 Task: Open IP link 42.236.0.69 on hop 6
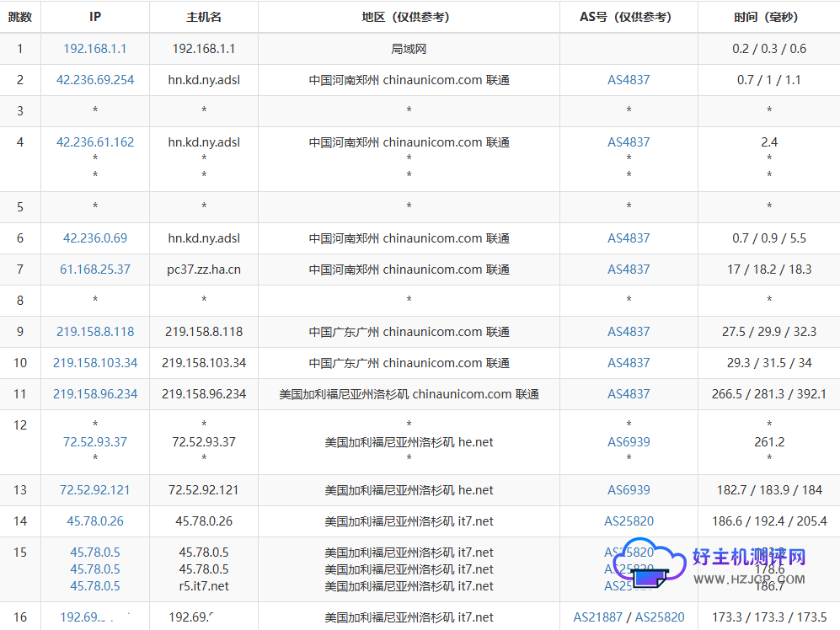[94, 238]
